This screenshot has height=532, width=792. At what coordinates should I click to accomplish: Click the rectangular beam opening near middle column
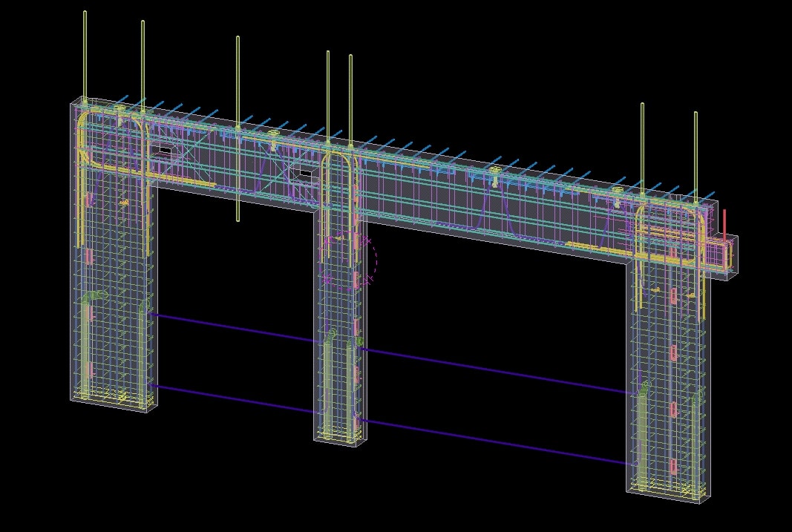coord(302,175)
